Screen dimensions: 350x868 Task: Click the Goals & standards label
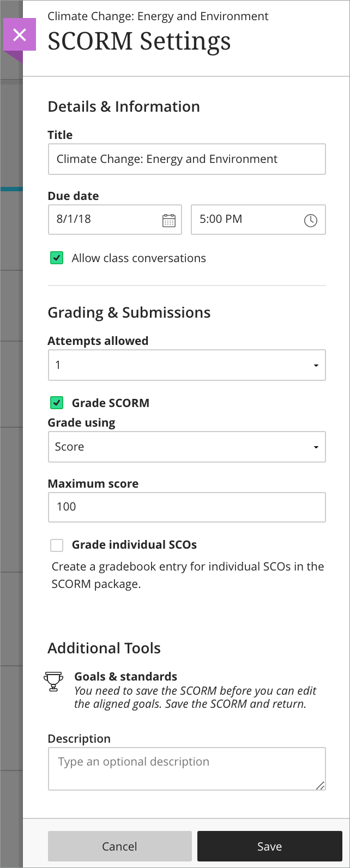[125, 677]
